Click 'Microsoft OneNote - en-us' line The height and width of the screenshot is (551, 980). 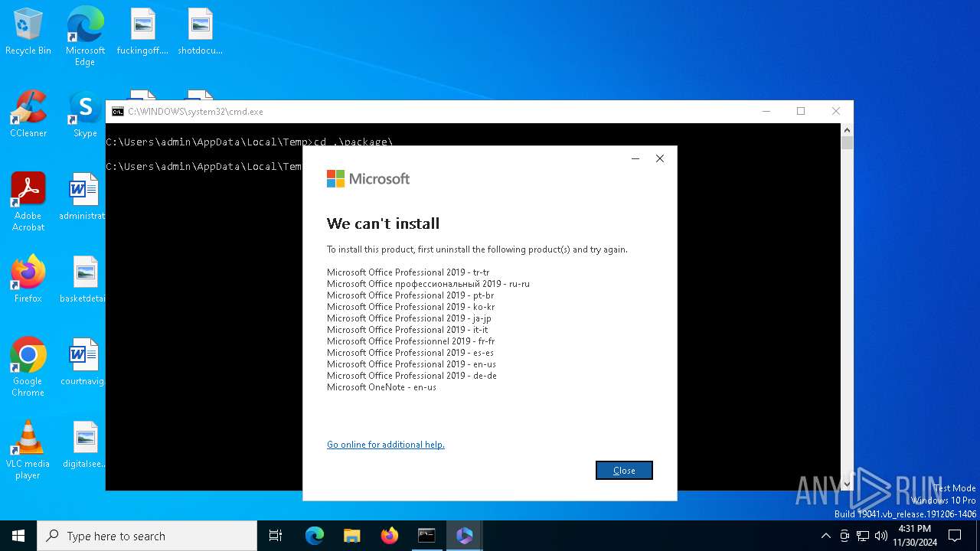pos(381,387)
